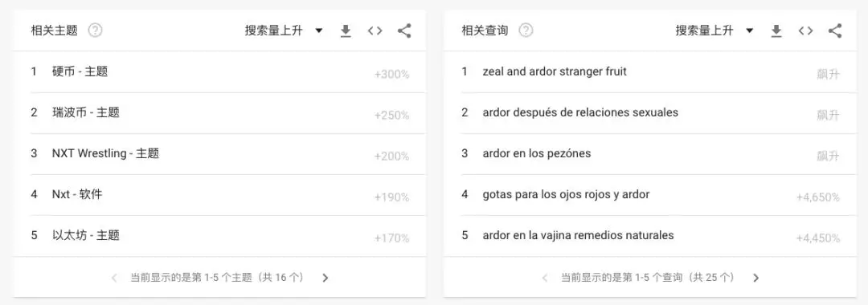Open query zeal and ardor stranger fruit
Image resolution: width=868 pixels, height=305 pixels.
click(650, 71)
